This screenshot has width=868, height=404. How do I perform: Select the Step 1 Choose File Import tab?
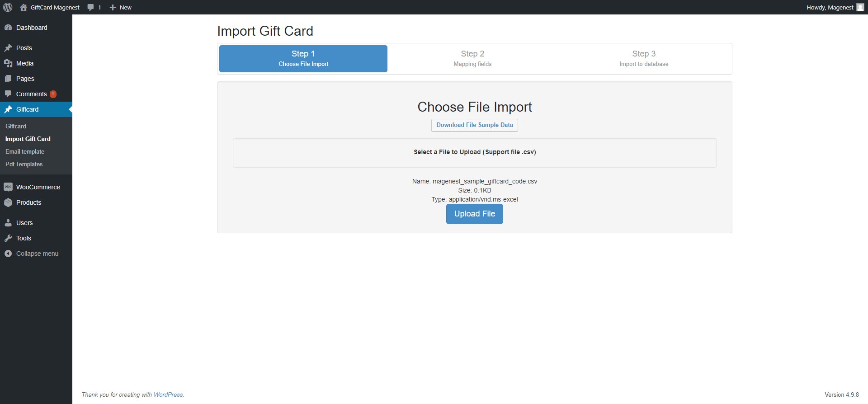pos(303,59)
